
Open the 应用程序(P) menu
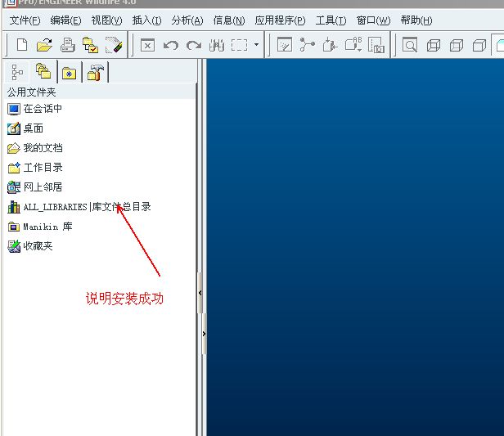(280, 20)
